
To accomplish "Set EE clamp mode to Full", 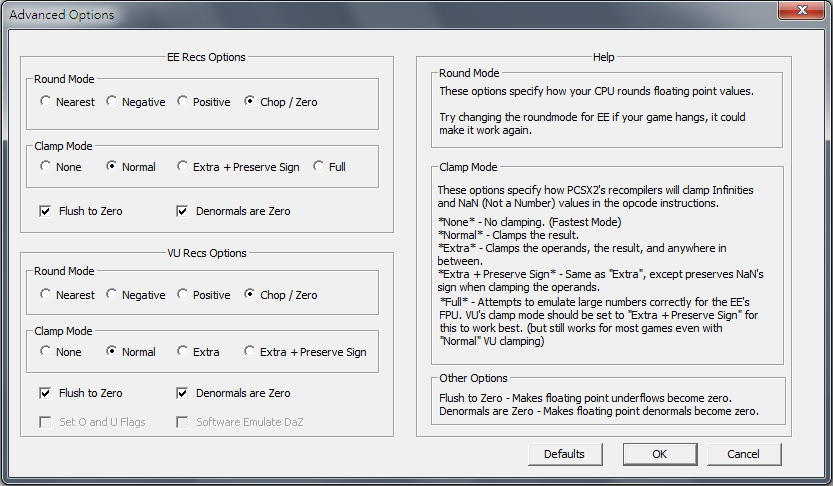I will tap(318, 167).
